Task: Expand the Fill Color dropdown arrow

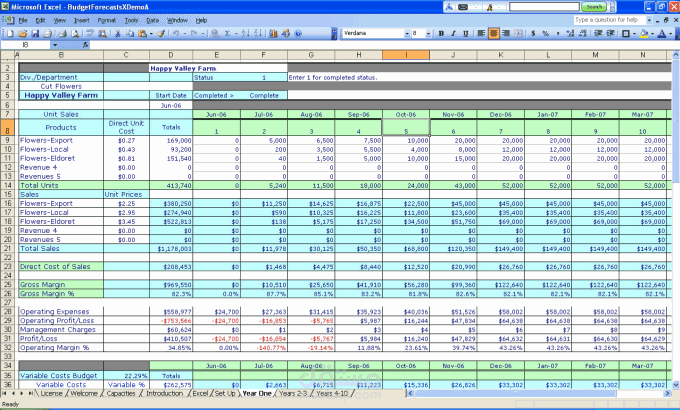Action: tap(653, 33)
